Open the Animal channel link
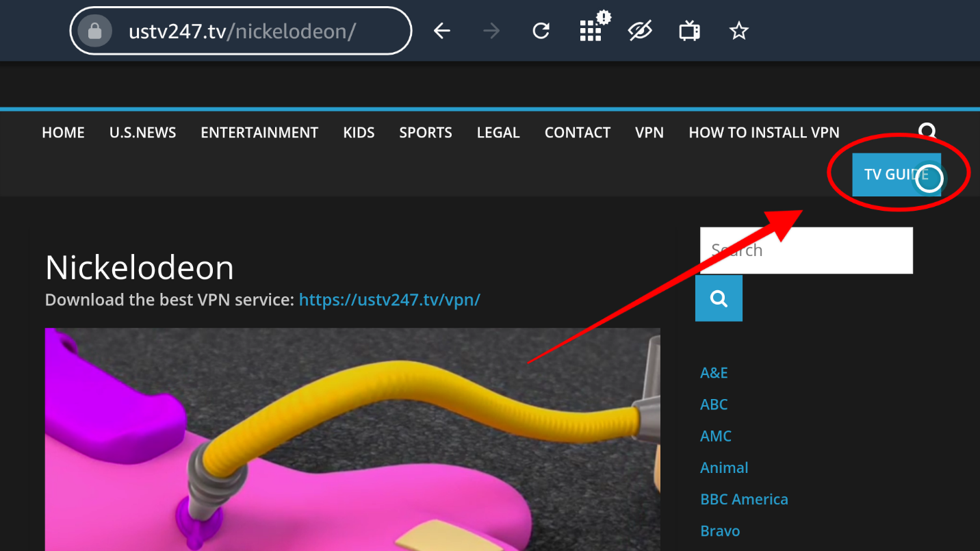The image size is (980, 551). tap(724, 467)
